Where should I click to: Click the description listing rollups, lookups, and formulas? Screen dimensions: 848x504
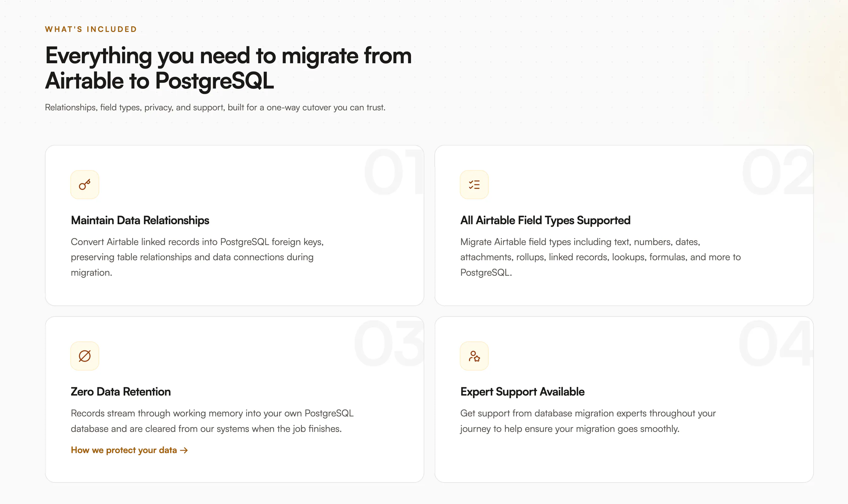(600, 257)
